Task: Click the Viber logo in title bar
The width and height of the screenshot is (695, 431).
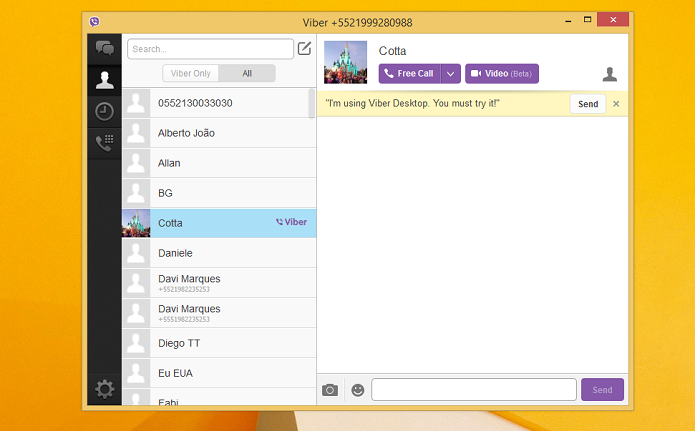Action: click(x=94, y=22)
